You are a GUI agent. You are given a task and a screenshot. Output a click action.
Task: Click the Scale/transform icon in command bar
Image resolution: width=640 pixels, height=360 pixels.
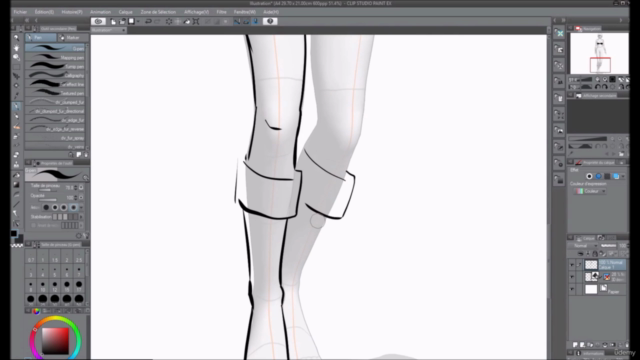(196, 21)
